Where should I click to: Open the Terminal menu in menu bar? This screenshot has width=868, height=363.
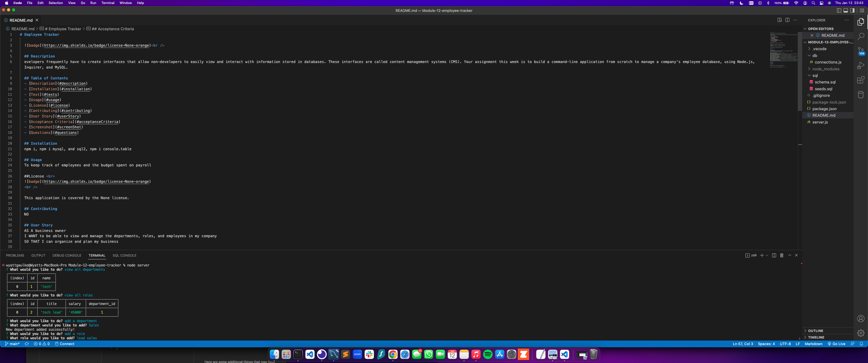point(108,3)
